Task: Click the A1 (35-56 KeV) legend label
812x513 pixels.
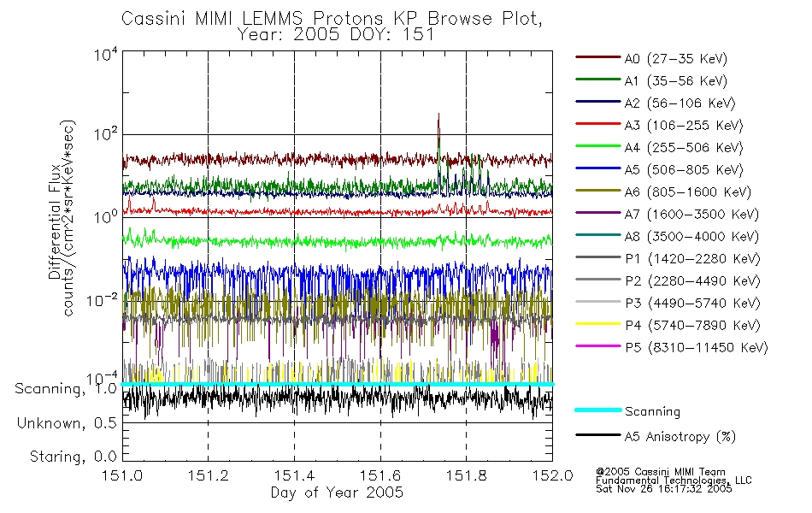Action: pyautogui.click(x=675, y=81)
